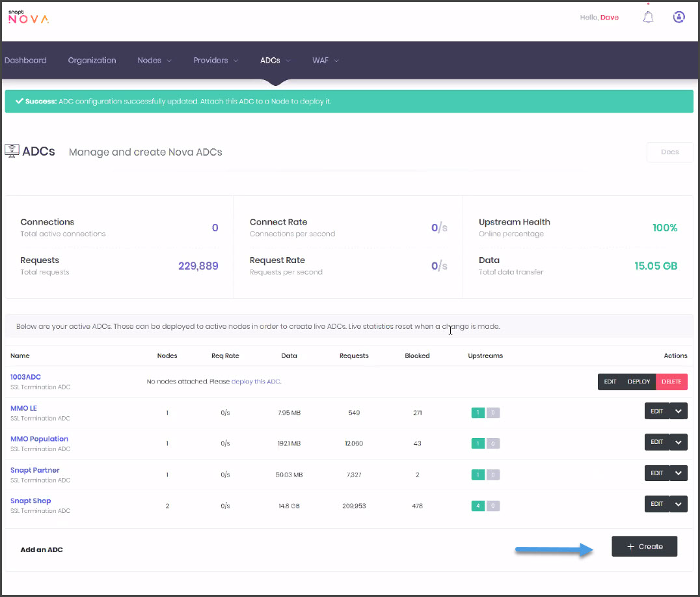The width and height of the screenshot is (700, 597).
Task: Go to the Dashboard menu item
Action: 25,61
